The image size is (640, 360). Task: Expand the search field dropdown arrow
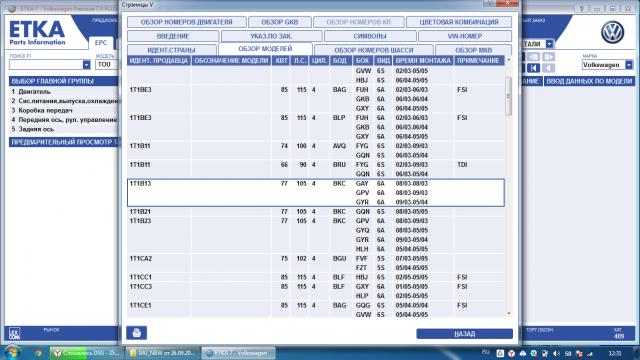pos(86,64)
